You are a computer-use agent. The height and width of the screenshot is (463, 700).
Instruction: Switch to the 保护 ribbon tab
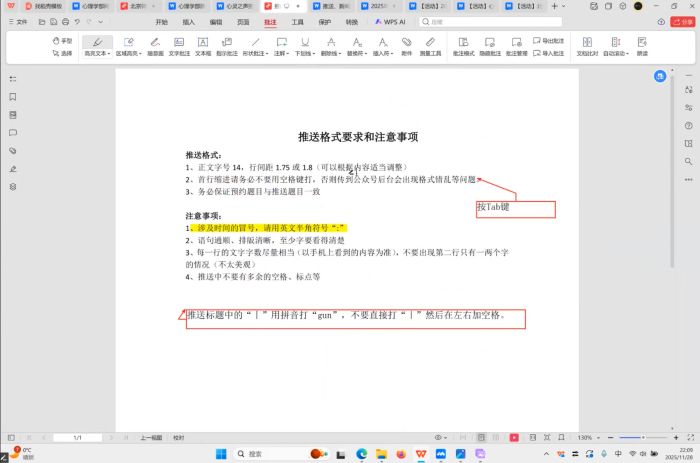click(x=324, y=21)
